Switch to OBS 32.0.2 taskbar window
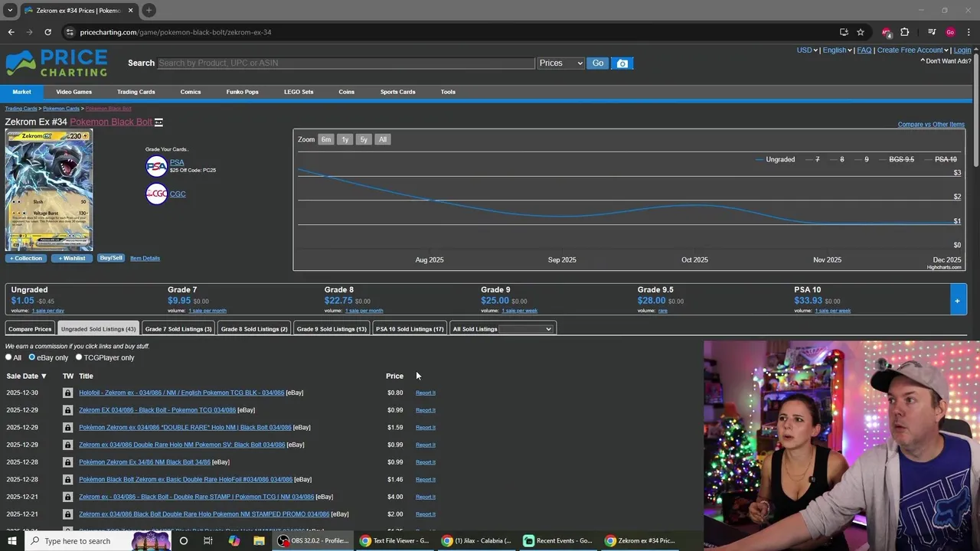Image resolution: width=980 pixels, height=551 pixels. [313, 541]
